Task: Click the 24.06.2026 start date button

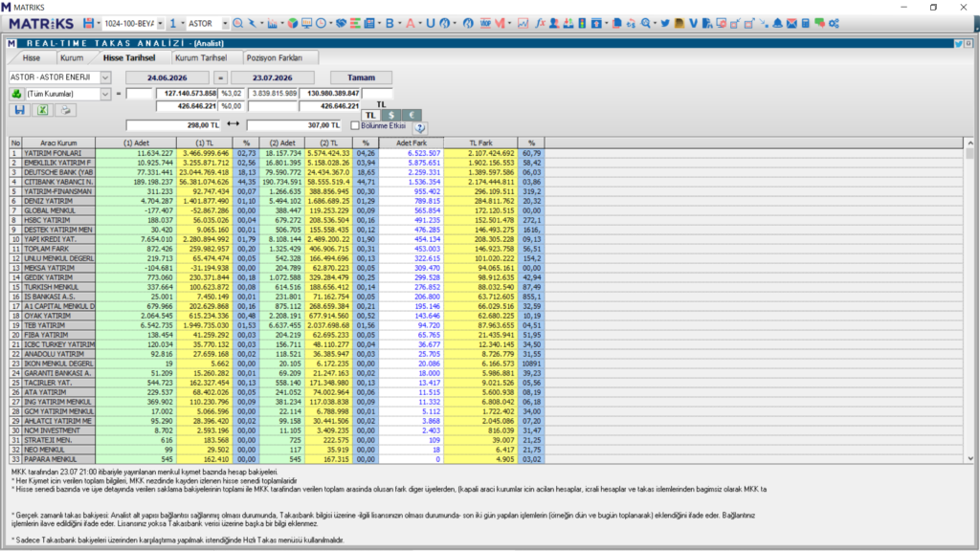Action: tap(167, 77)
